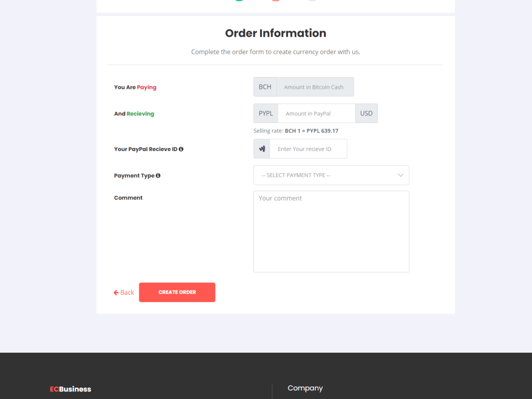
Task: Click the Amount in Bitcoin Cash field
Action: pyautogui.click(x=315, y=87)
